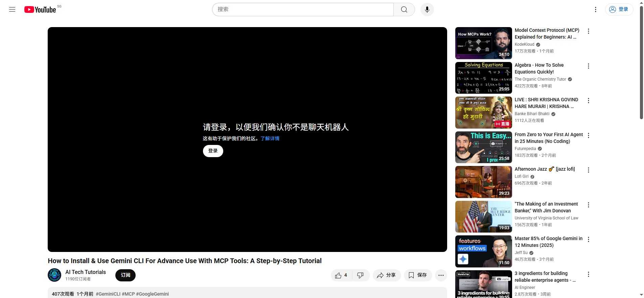Viewport: 644px width, 298px height.
Task: Open options menu for Algebra video
Action: pyautogui.click(x=589, y=66)
